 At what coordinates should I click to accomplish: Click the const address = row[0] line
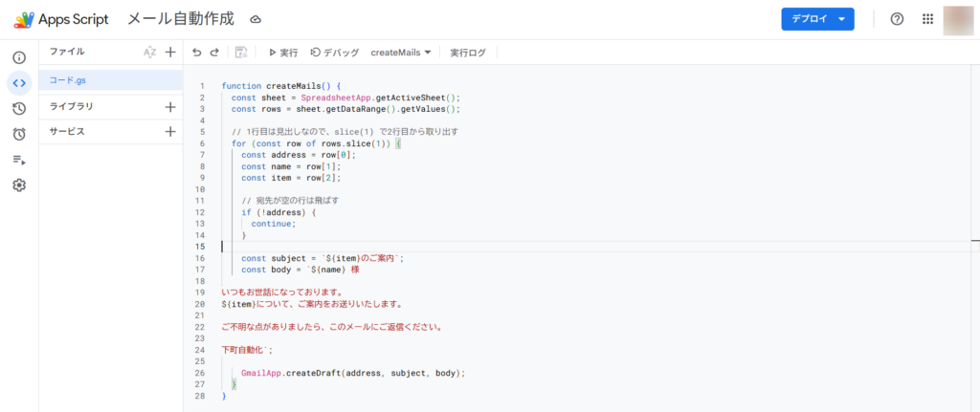point(299,155)
